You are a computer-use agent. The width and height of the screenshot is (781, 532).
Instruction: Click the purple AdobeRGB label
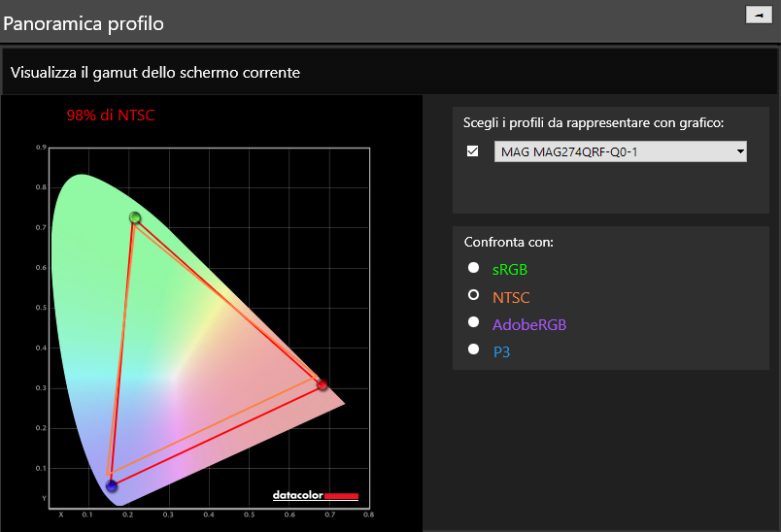coord(529,325)
